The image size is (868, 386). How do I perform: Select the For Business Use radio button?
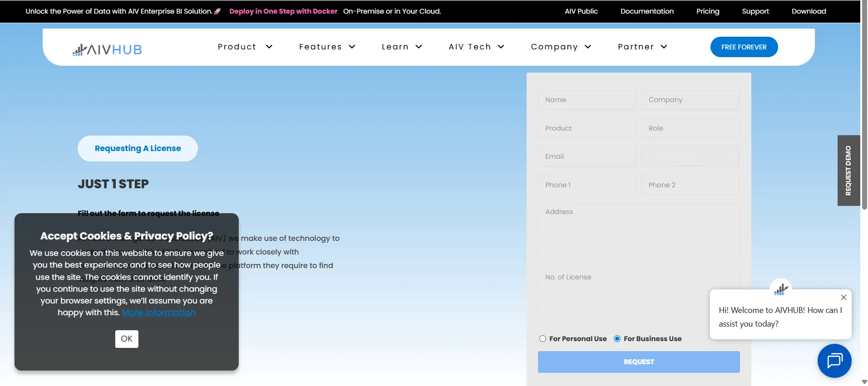click(x=617, y=339)
